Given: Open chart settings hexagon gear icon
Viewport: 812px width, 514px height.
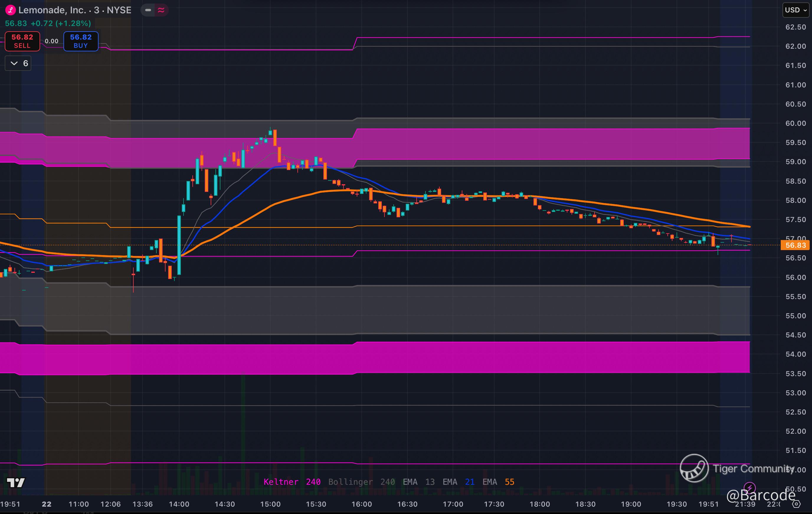Looking at the screenshot, I should pos(796,504).
